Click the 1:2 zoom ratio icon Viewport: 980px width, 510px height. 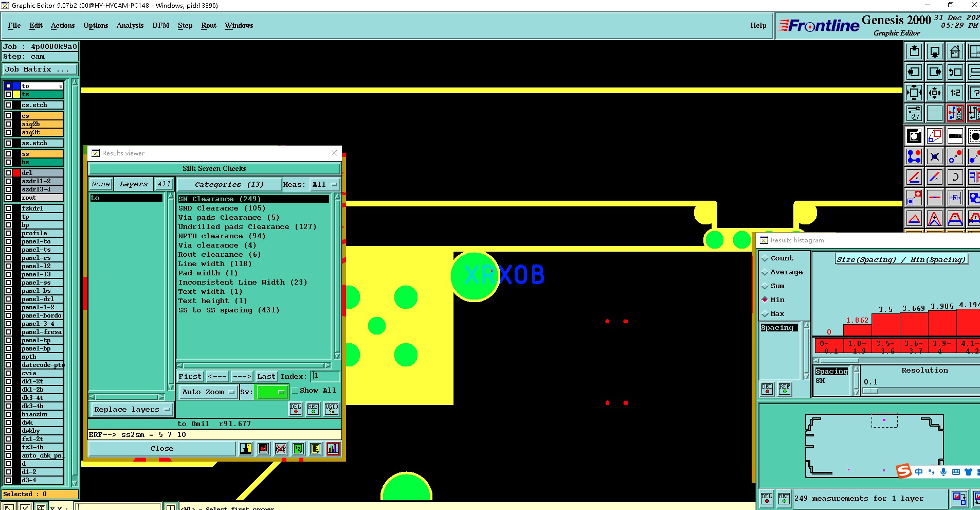pos(955,93)
